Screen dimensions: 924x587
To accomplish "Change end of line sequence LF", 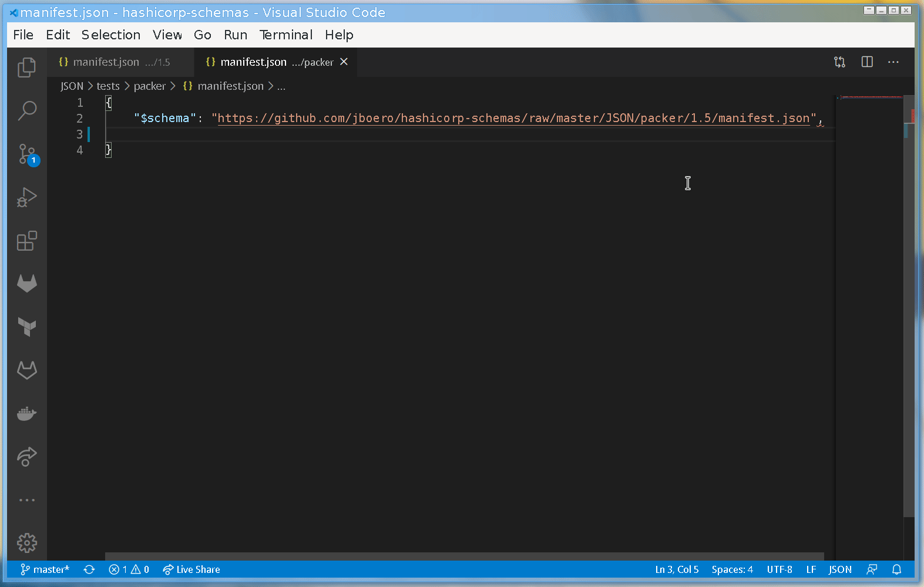I will pos(811,569).
